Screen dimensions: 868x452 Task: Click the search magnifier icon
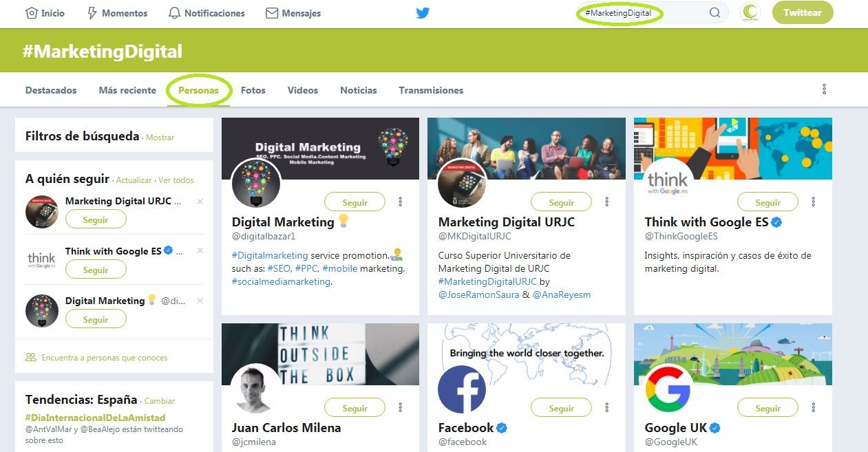[x=714, y=13]
